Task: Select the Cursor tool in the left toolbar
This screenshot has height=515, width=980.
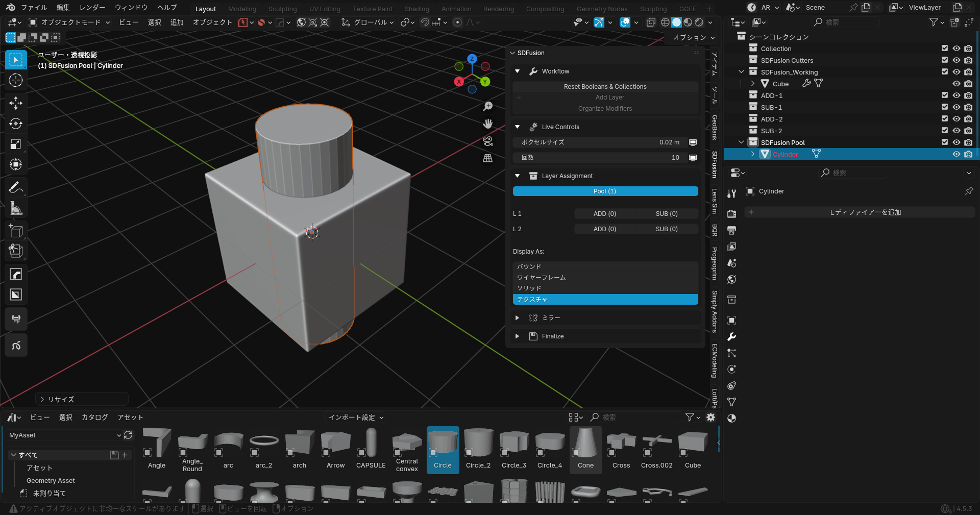Action: 16,80
